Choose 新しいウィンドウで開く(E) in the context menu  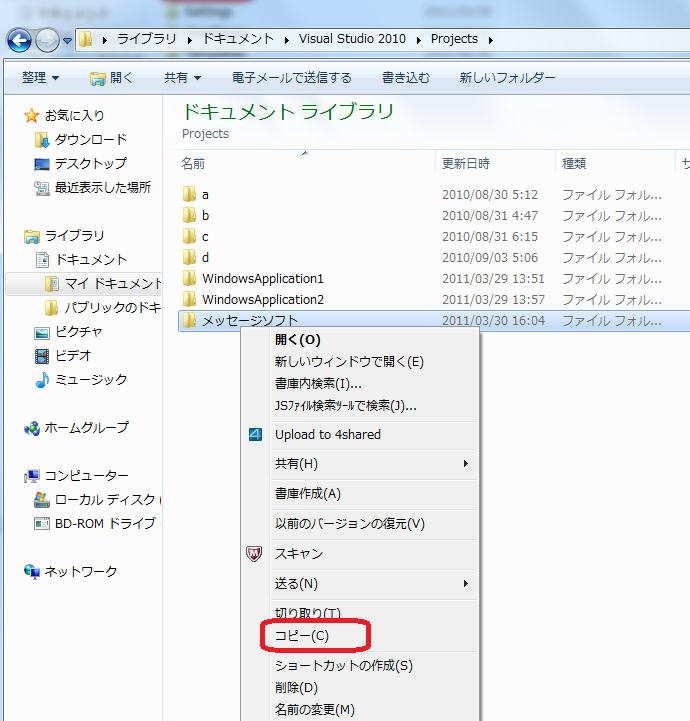[349, 362]
